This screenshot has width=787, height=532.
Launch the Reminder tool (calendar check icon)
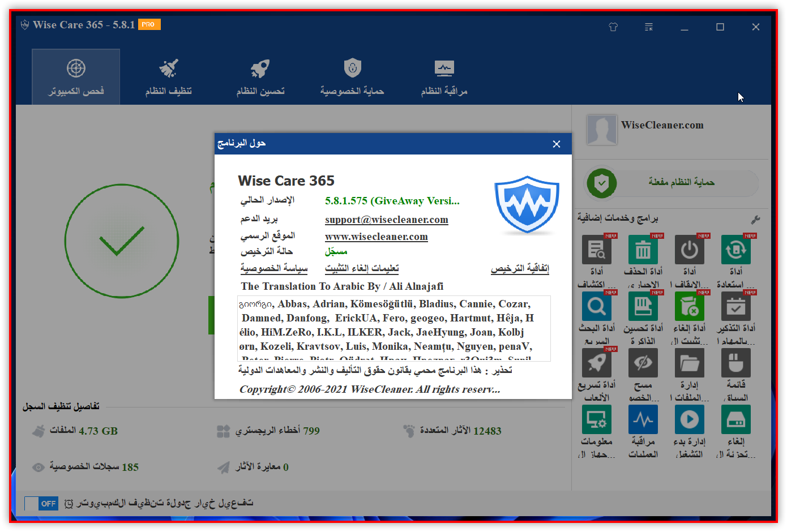click(736, 306)
